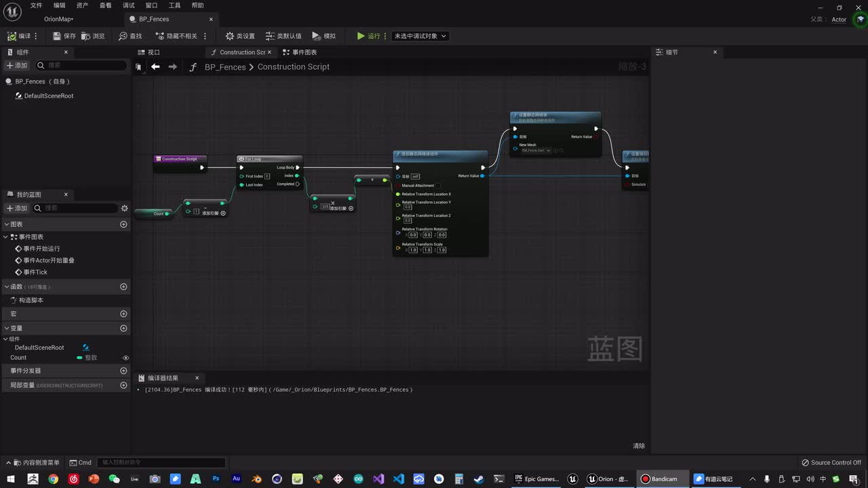Click the 清除 (Clear) button in compiler results
The height and width of the screenshot is (488, 868).
tap(639, 446)
